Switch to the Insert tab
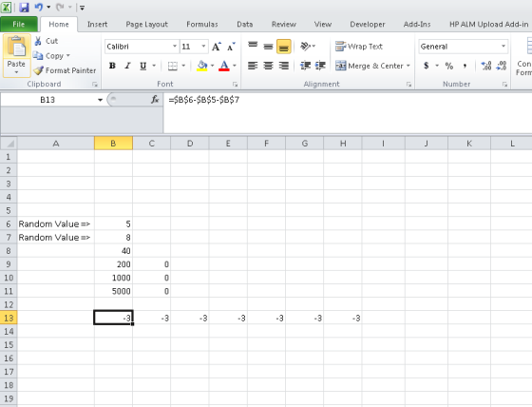This screenshot has width=532, height=407. [x=97, y=24]
